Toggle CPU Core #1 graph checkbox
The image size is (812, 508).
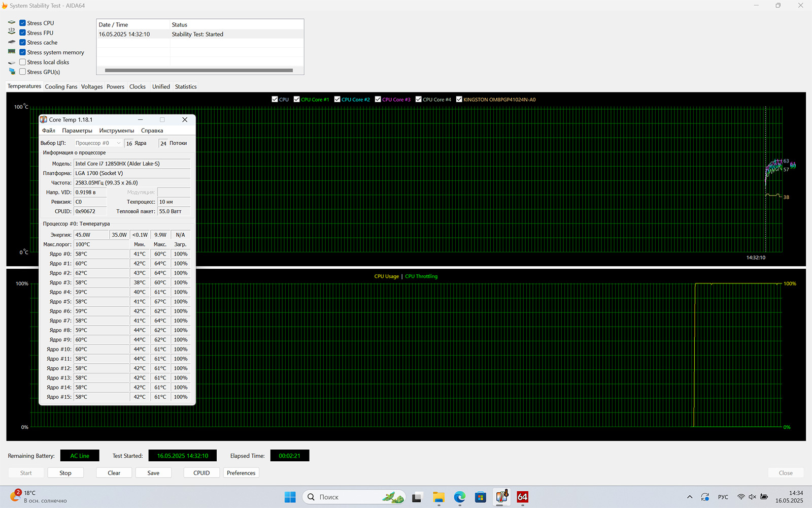(x=296, y=99)
